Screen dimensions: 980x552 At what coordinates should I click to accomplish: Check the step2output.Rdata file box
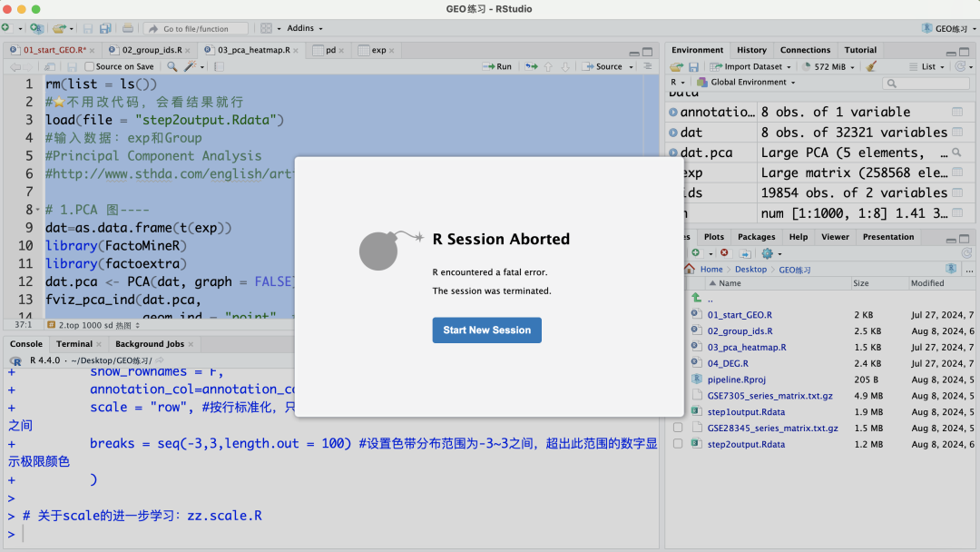[678, 444]
